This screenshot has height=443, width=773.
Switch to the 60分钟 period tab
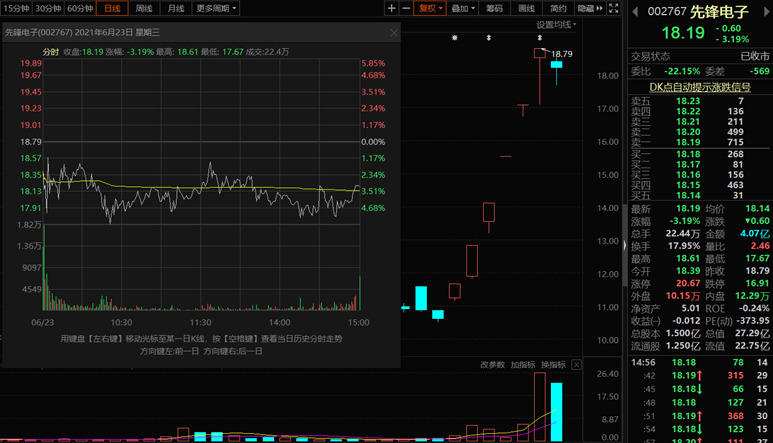click(80, 8)
